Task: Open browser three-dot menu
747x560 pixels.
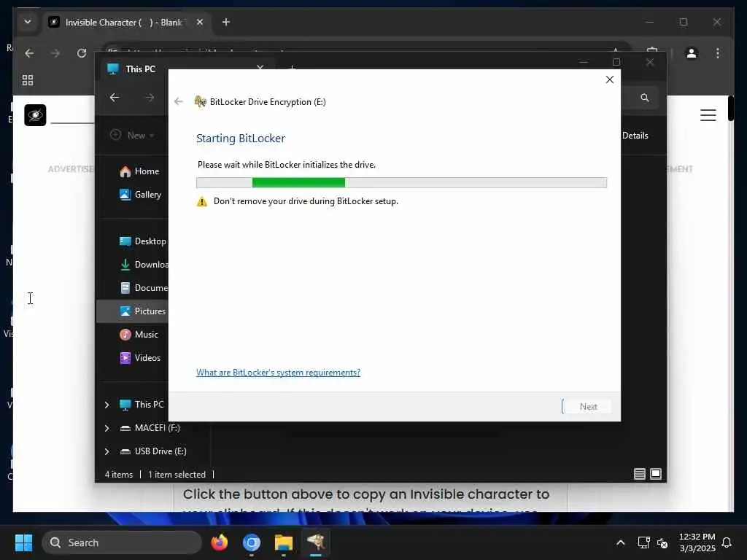Action: point(718,52)
